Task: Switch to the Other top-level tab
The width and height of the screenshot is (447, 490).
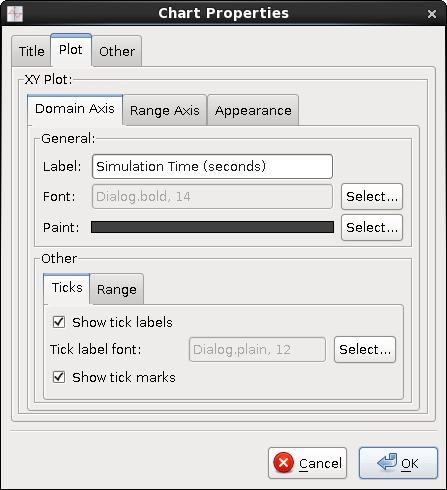Action: (x=117, y=51)
